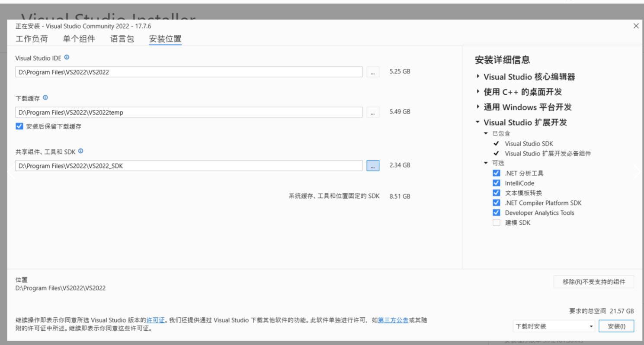Click the 安装详细信息 heading
Viewport: 644px width, 345px height.
503,60
